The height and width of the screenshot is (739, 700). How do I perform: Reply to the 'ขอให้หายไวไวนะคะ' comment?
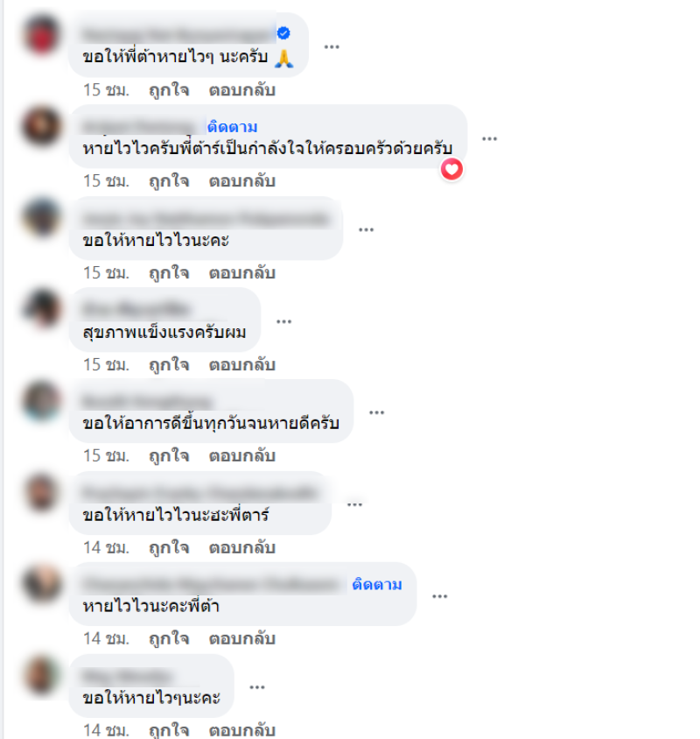(242, 273)
